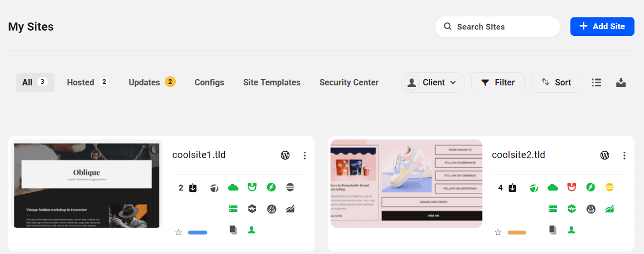Click the blue color label on coolsite1.tld

(197, 232)
